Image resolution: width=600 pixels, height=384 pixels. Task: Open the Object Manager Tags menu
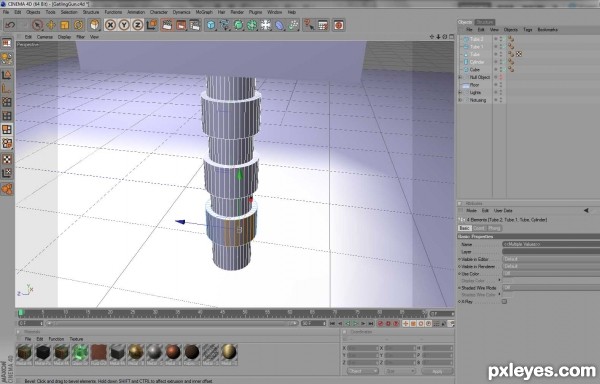528,29
